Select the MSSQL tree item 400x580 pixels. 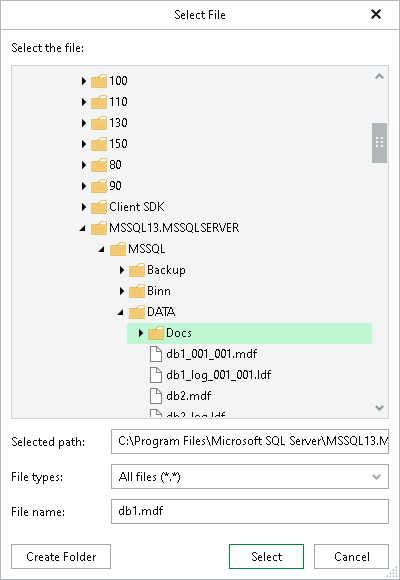tap(147, 249)
